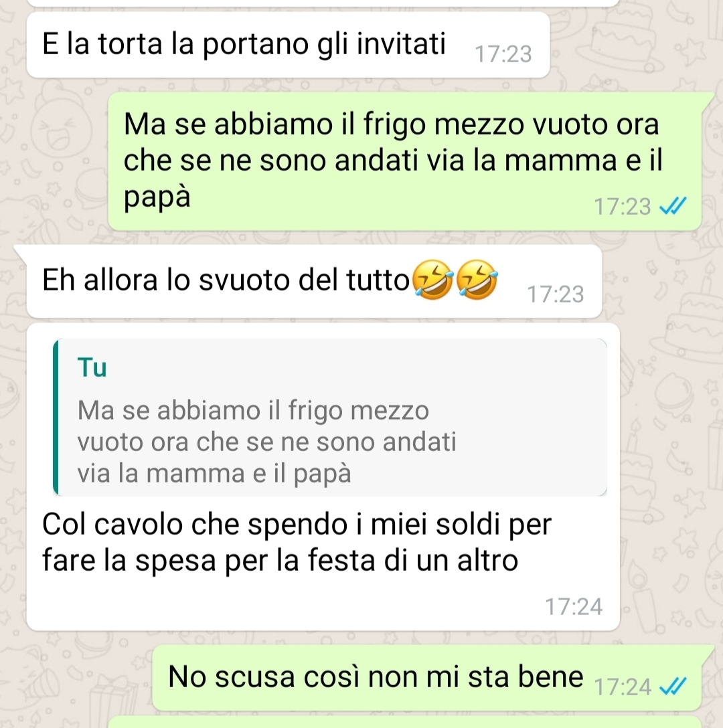Tap 17:24 timestamp on 'Col cavolo' message
The width and height of the screenshot is (723, 728).
tap(574, 607)
